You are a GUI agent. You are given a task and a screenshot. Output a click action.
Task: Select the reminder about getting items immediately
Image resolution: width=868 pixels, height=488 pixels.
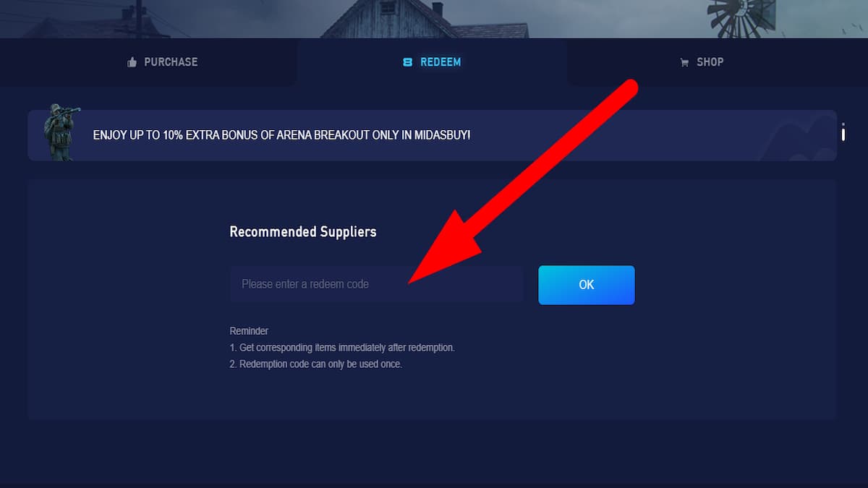(x=342, y=348)
